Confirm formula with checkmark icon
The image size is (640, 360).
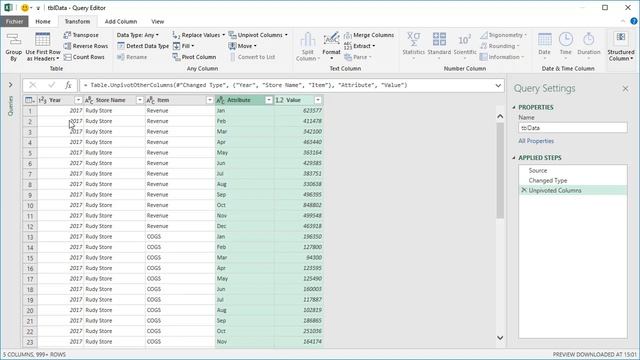click(x=51, y=85)
